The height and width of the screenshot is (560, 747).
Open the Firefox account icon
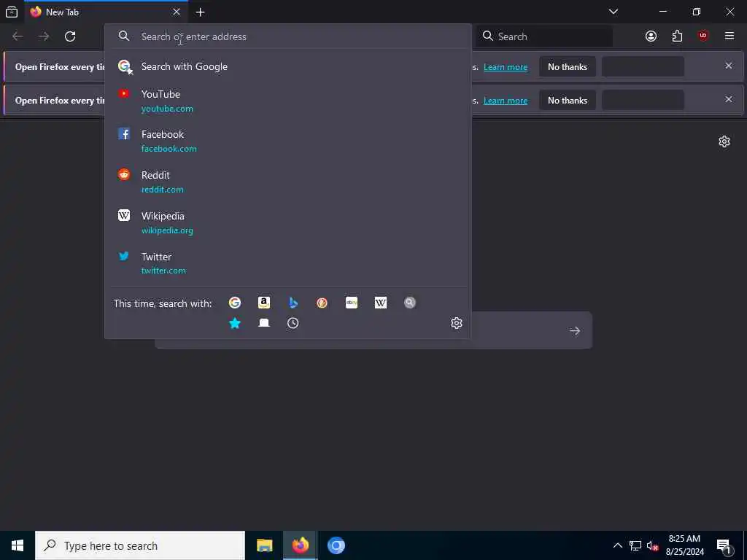[x=651, y=36]
